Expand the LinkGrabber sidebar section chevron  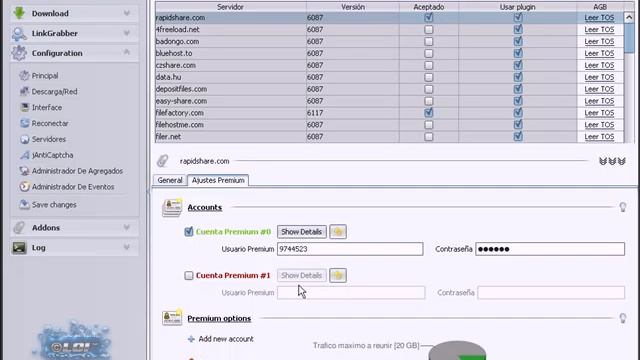tap(127, 33)
